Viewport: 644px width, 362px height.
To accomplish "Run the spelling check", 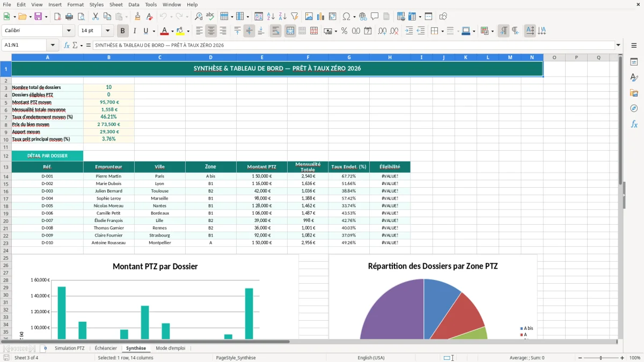I will (210, 17).
